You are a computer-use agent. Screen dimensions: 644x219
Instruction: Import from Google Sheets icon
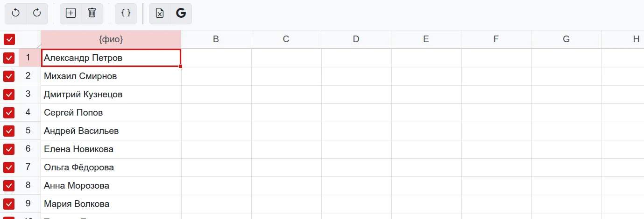[x=181, y=13]
